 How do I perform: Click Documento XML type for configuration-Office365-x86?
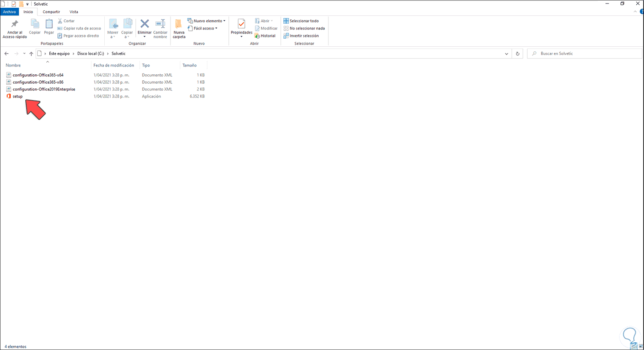pyautogui.click(x=157, y=82)
